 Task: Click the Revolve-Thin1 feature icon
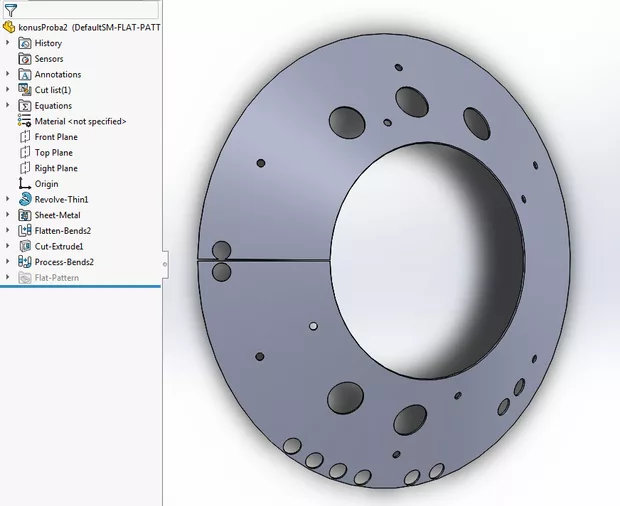click(x=26, y=199)
